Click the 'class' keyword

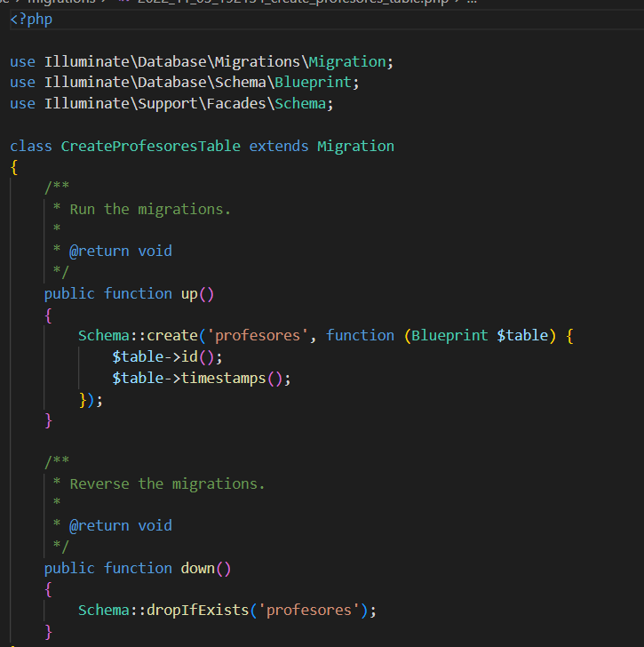[x=31, y=147]
